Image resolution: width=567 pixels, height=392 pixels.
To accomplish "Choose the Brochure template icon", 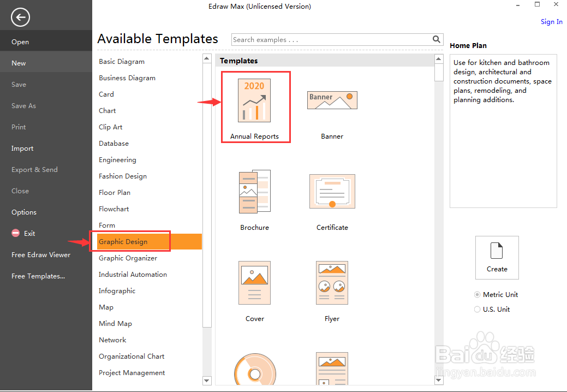I will pyautogui.click(x=254, y=191).
